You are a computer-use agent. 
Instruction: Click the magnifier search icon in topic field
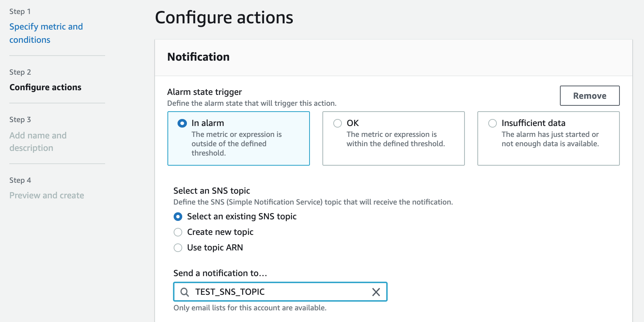tap(185, 292)
